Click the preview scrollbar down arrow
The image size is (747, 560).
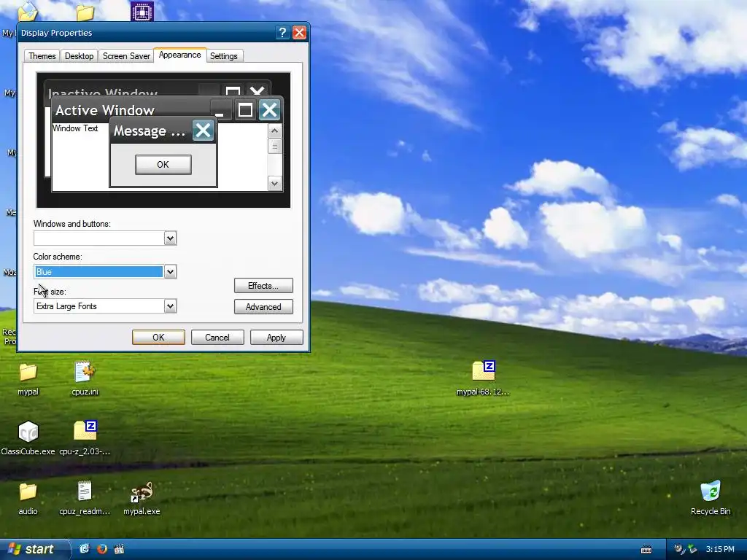coord(274,183)
